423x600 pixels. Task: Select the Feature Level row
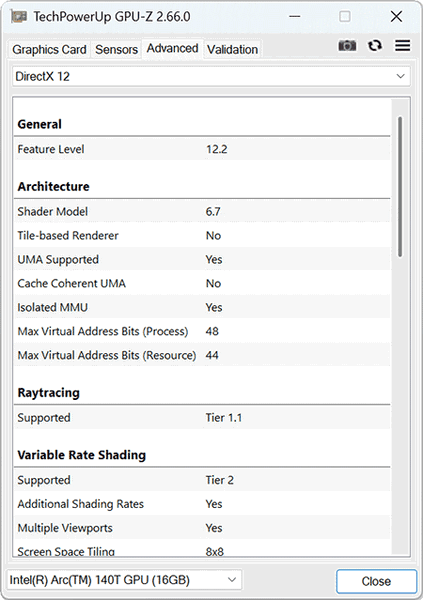pyautogui.click(x=202, y=149)
